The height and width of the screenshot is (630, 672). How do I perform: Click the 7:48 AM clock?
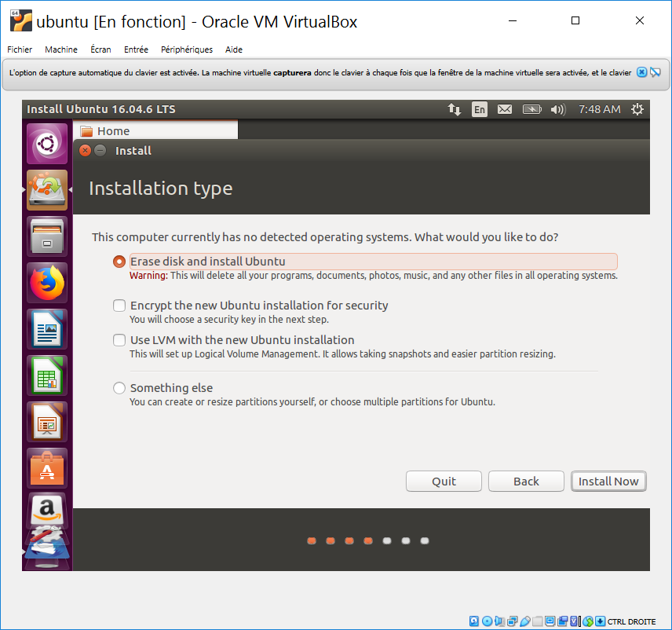(600, 109)
